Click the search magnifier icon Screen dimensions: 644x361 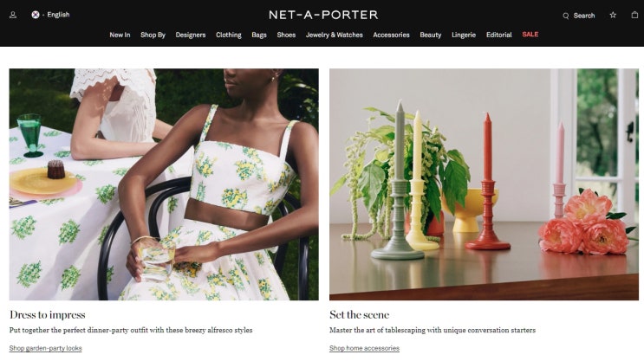(x=565, y=16)
